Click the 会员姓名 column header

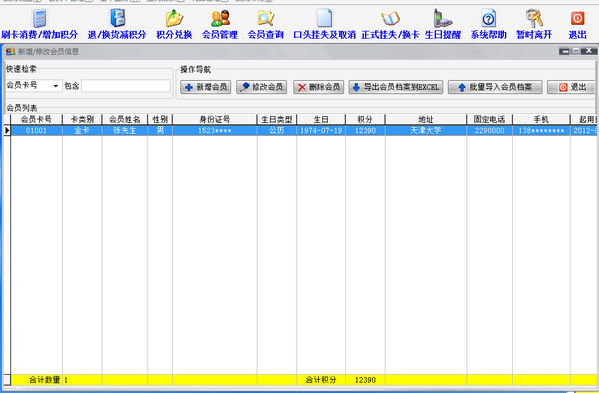point(125,120)
